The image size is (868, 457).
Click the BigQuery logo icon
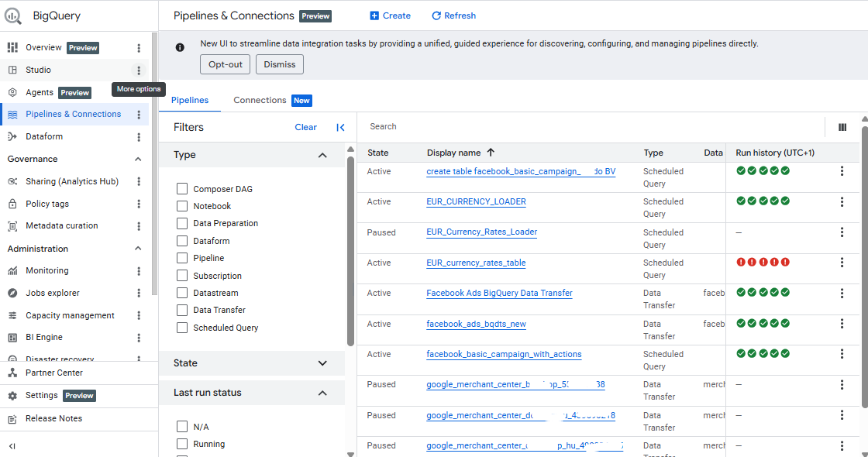click(12, 16)
